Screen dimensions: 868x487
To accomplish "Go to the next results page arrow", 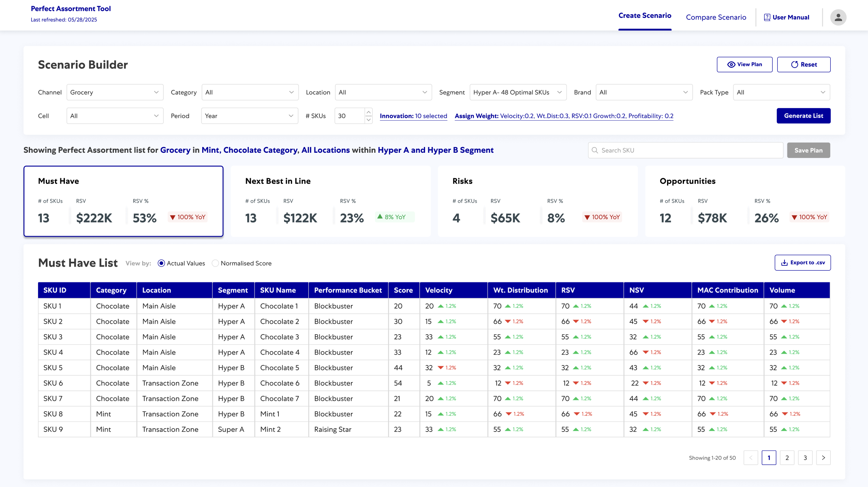I will [823, 458].
